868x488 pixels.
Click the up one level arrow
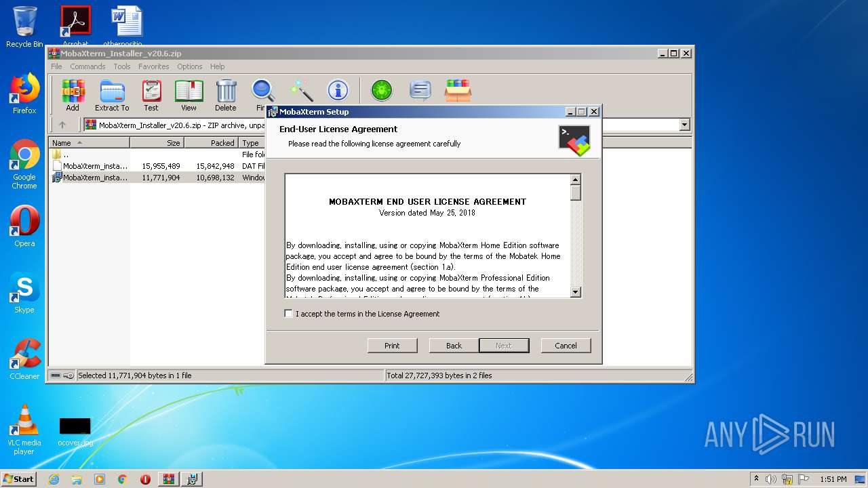coord(62,125)
